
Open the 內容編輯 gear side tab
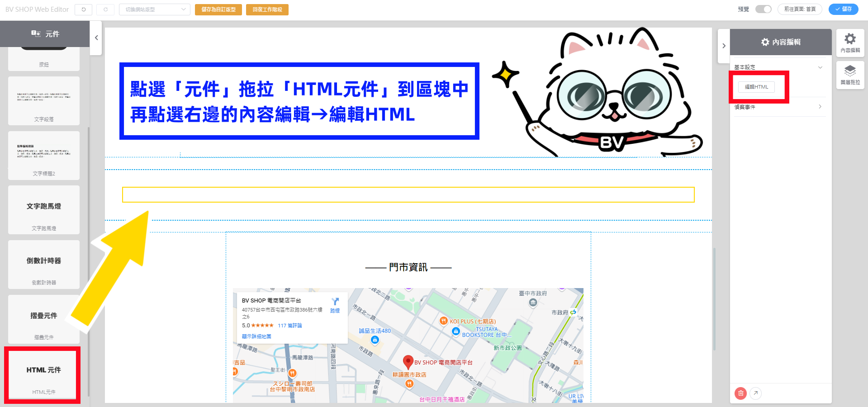point(850,43)
